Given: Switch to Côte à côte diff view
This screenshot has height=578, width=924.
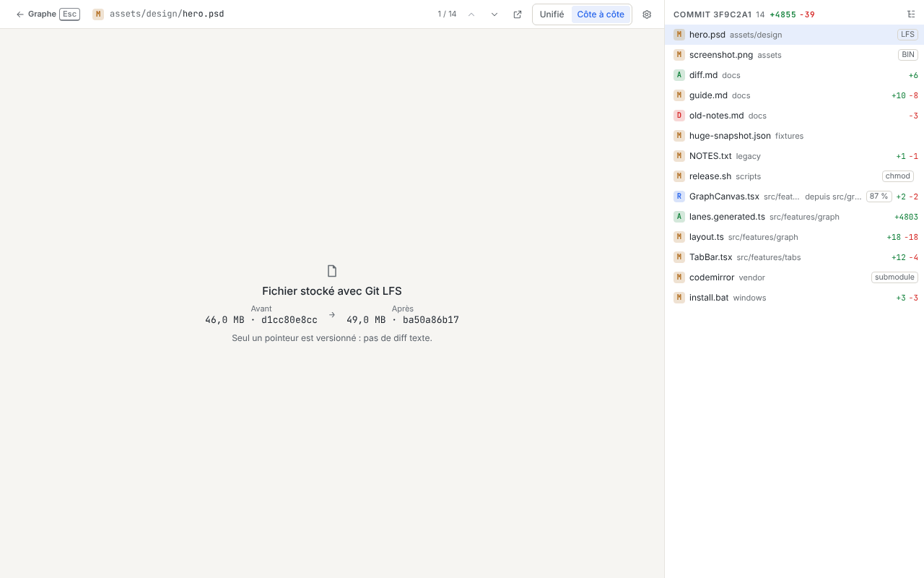Looking at the screenshot, I should click(x=601, y=14).
